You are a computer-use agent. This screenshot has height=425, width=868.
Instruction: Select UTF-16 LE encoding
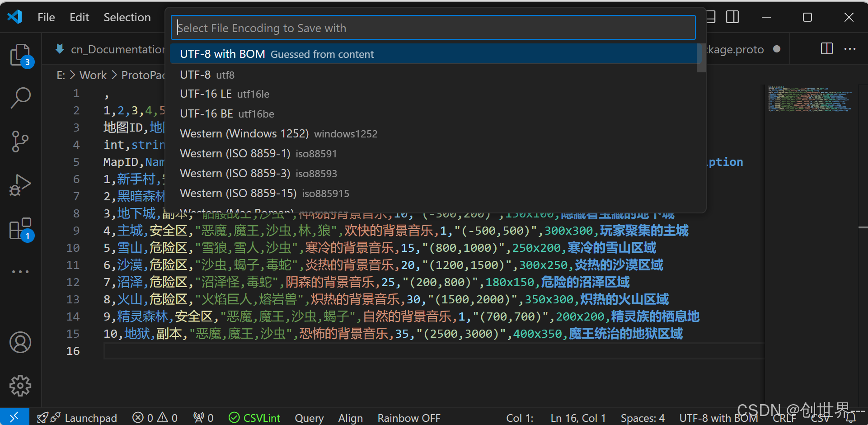tap(433, 94)
